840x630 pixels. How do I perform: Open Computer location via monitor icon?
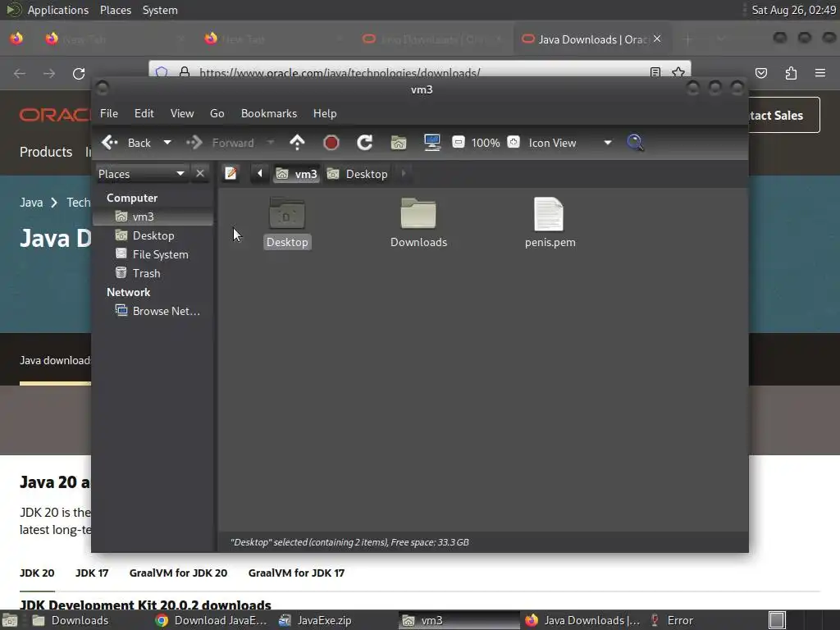tap(431, 143)
